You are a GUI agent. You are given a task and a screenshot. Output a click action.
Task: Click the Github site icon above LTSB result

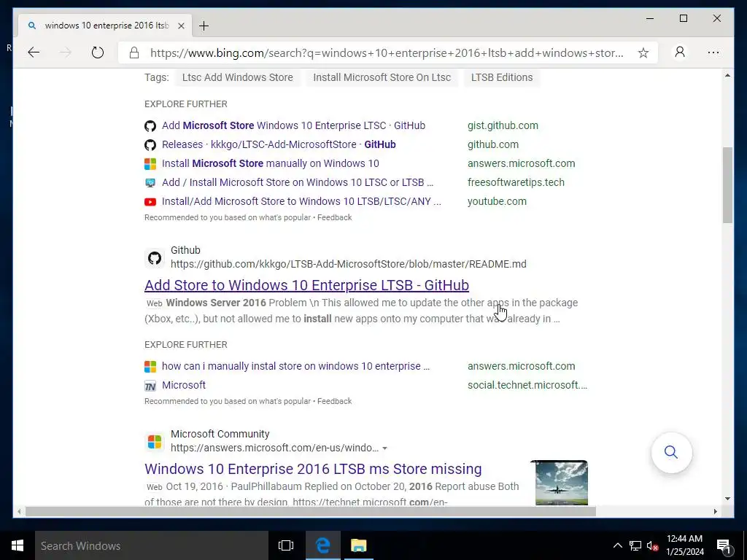pos(155,258)
